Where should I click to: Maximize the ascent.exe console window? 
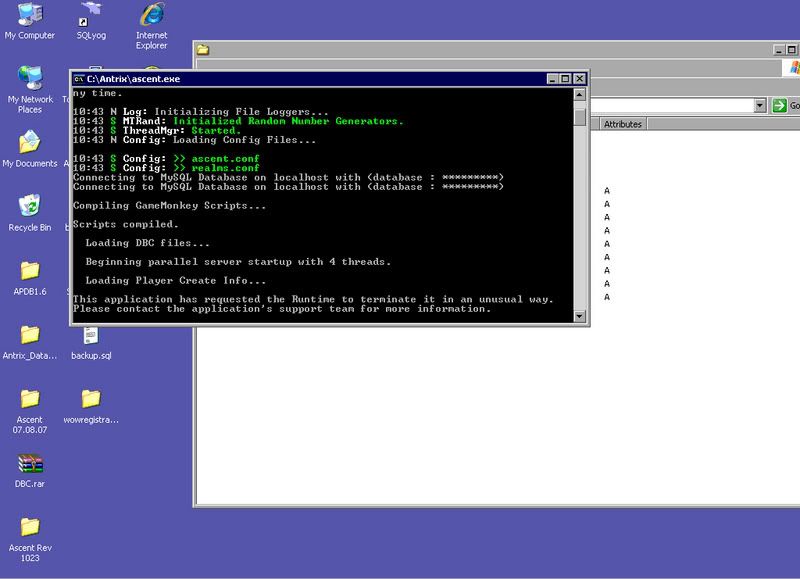click(x=565, y=78)
